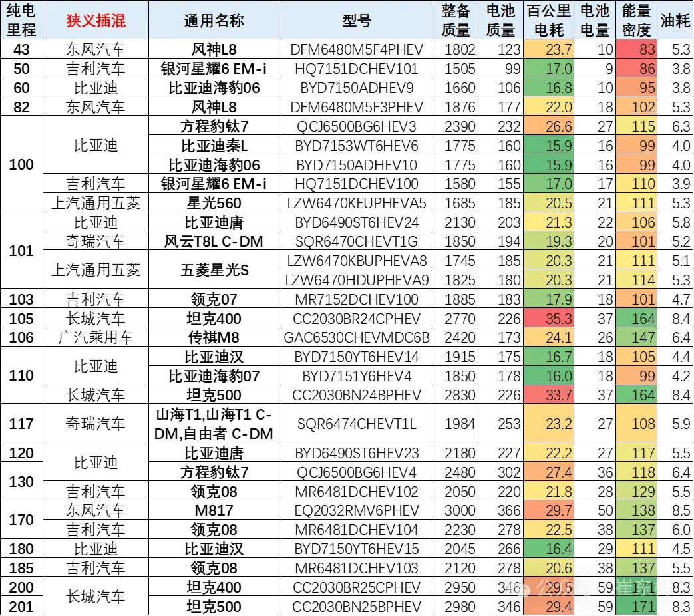This screenshot has height=616, width=694.
Task: Select the 366 battery mass cell
Action: point(500,510)
